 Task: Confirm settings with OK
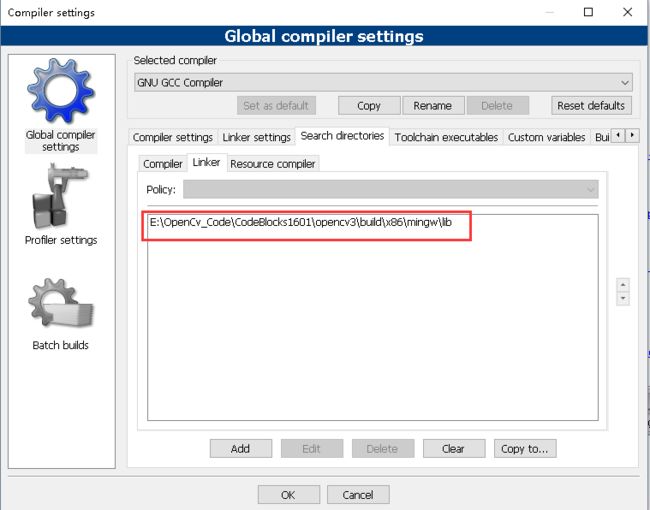point(289,495)
